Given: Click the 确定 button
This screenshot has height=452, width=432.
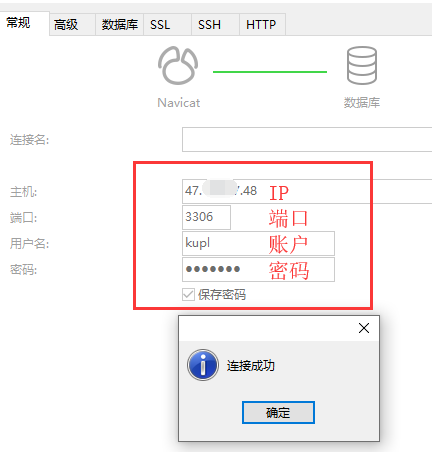Looking at the screenshot, I should [x=278, y=413].
